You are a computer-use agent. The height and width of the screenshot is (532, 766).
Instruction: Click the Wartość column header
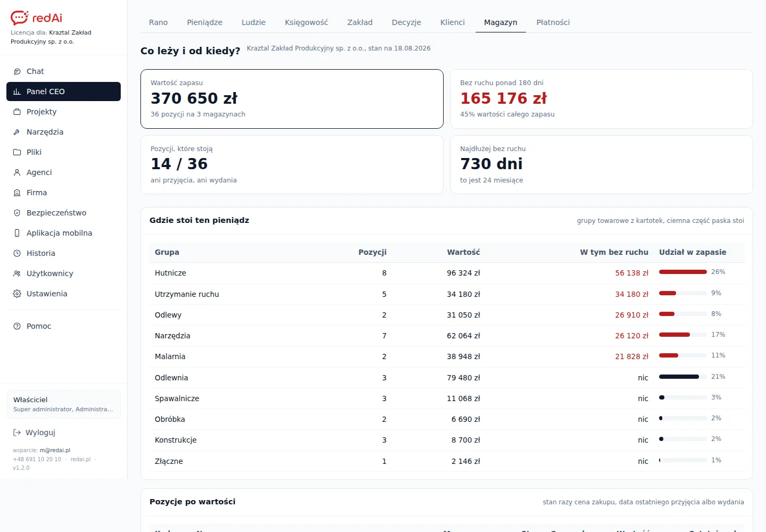pyautogui.click(x=463, y=252)
